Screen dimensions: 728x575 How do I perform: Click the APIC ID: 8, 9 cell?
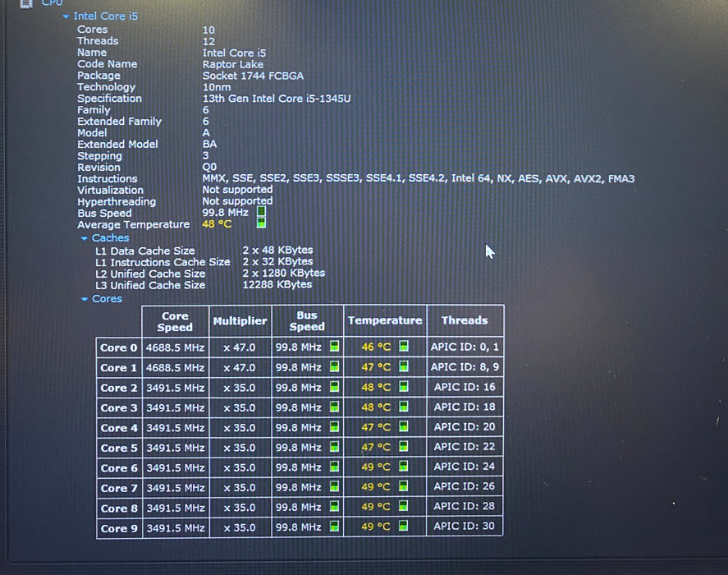465,367
